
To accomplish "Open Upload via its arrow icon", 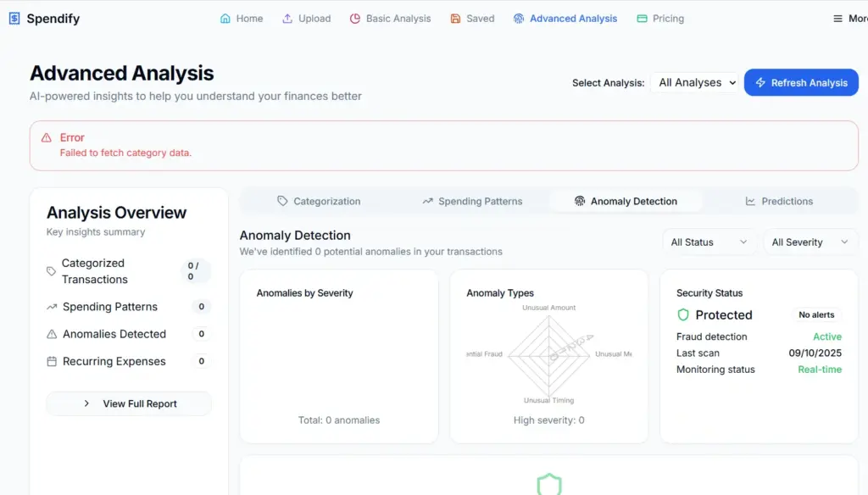I will click(x=287, y=17).
